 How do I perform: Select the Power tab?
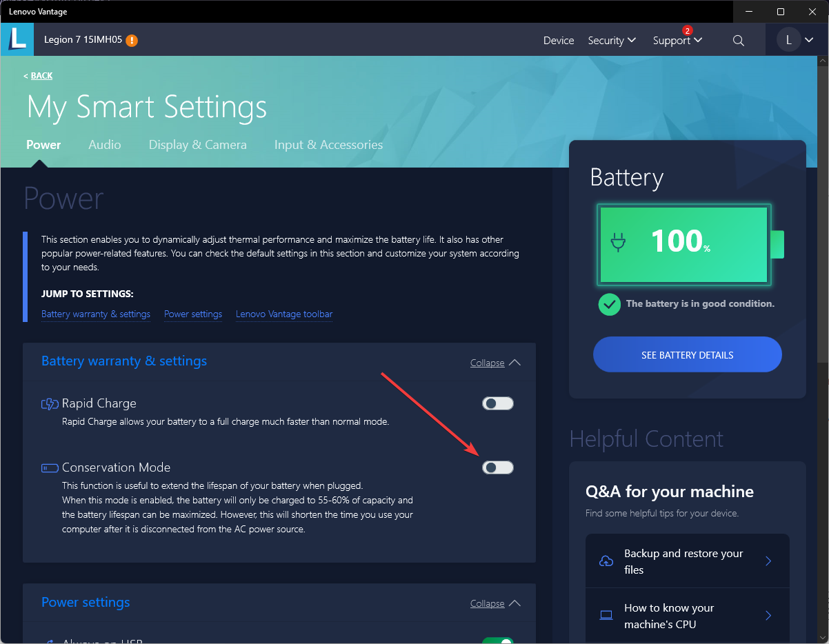(x=43, y=145)
